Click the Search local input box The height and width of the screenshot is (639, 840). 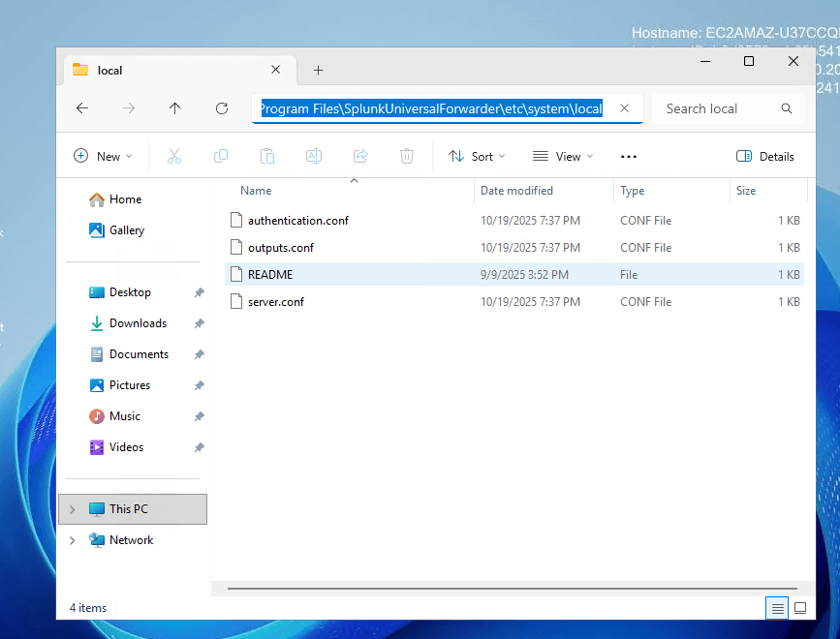click(717, 108)
